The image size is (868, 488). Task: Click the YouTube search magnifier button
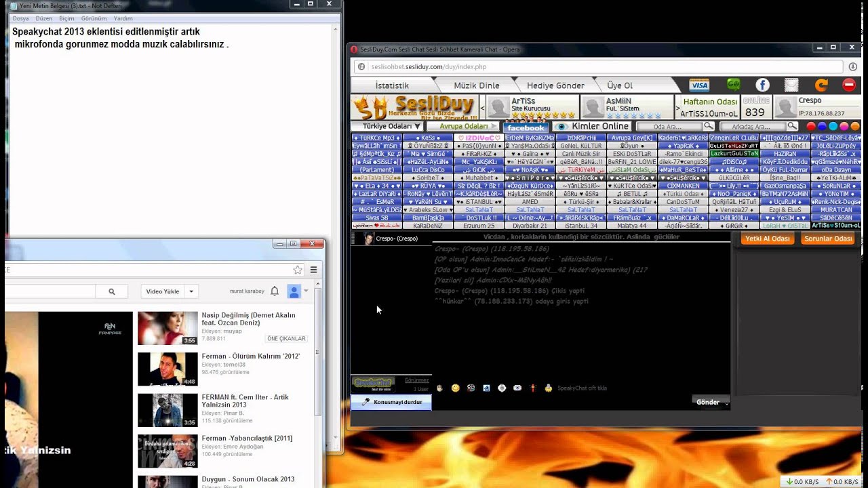(112, 291)
